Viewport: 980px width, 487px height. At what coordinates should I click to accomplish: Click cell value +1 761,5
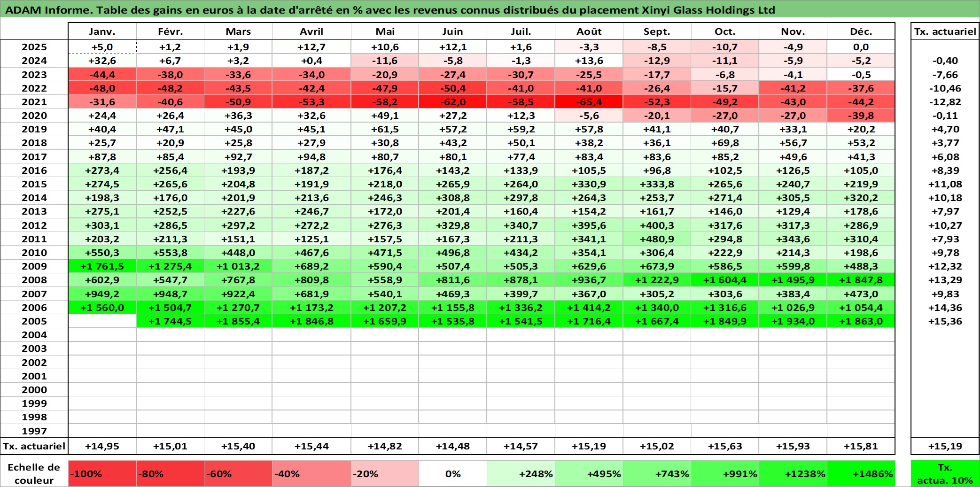coord(102,266)
